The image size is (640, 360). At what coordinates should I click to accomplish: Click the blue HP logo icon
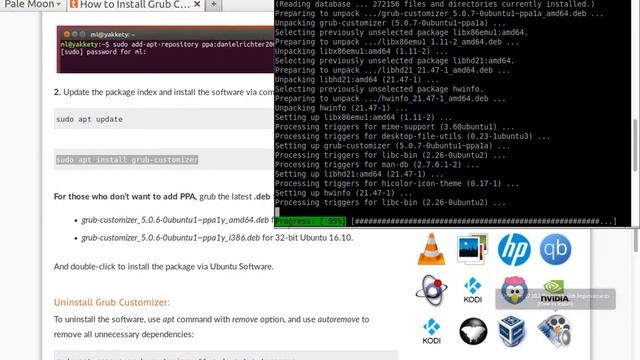pos(514,249)
